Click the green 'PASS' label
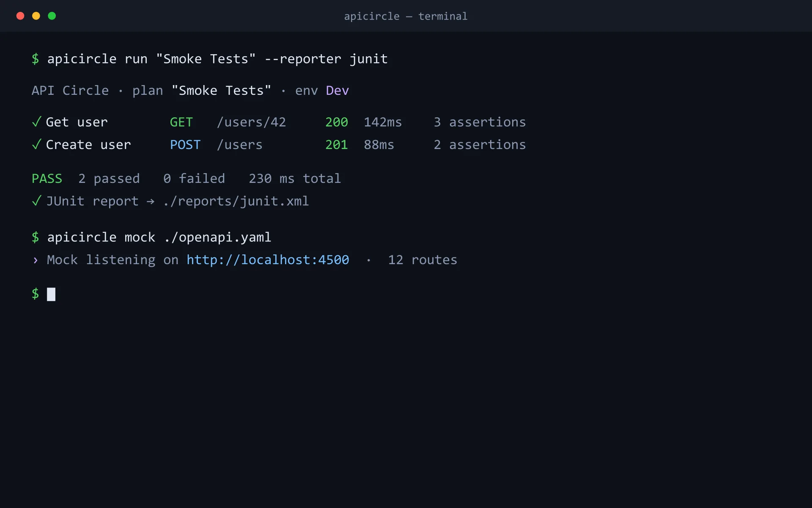 click(x=47, y=179)
